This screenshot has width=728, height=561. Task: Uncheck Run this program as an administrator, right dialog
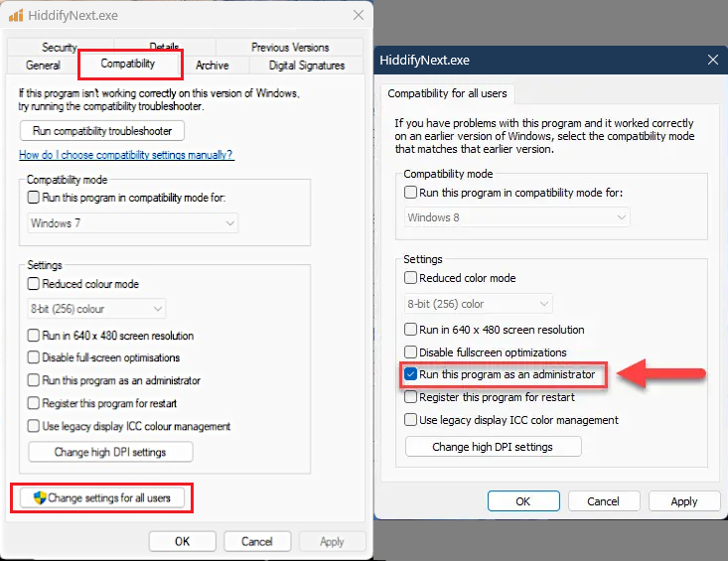[x=411, y=375]
